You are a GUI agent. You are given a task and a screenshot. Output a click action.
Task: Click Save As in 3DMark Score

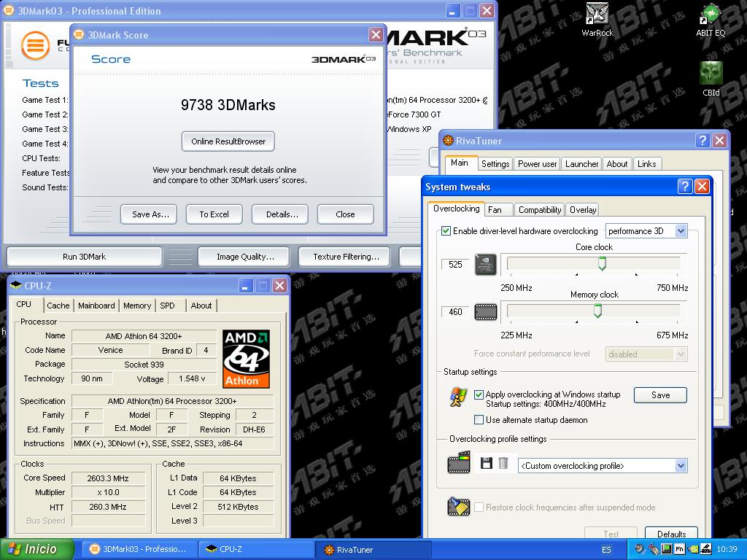149,214
